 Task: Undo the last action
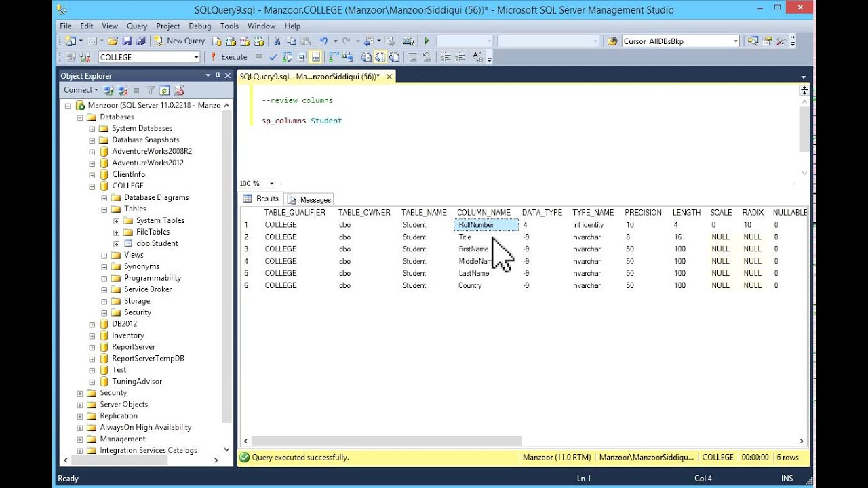323,41
